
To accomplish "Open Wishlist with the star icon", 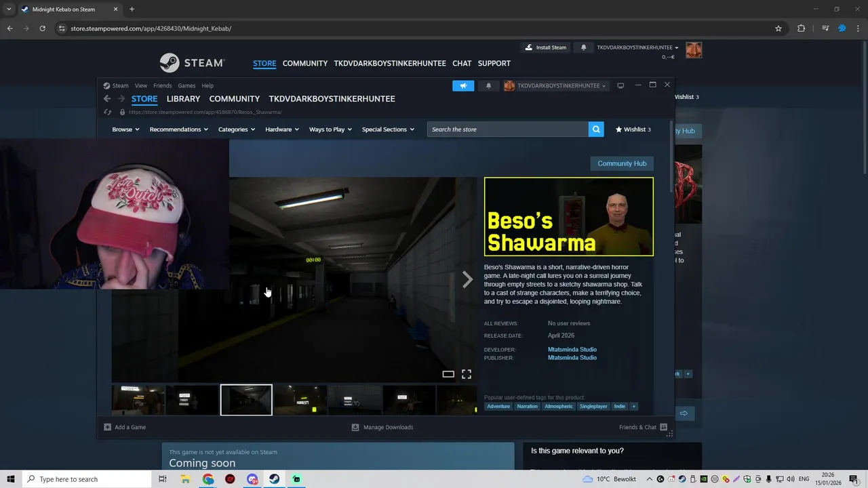I will pos(633,129).
